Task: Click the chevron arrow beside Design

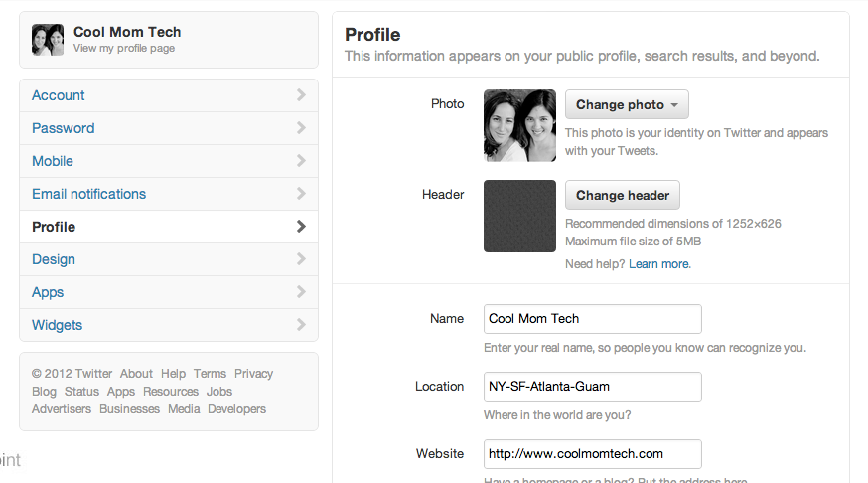Action: click(301, 258)
